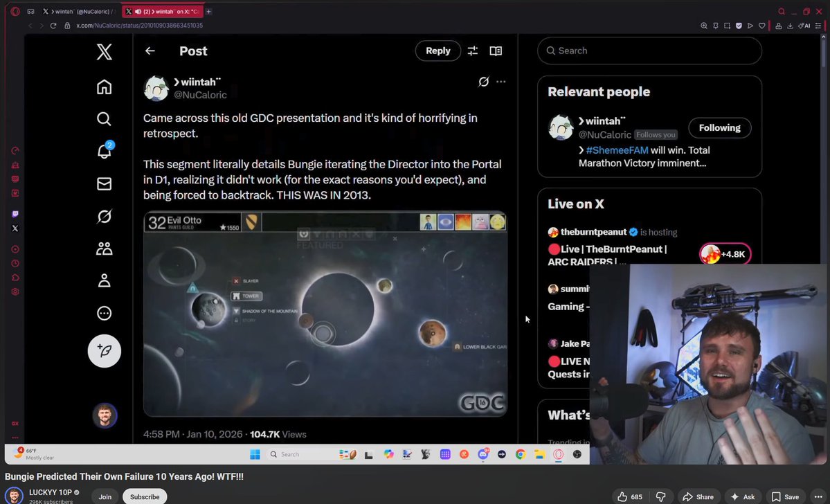
Task: Open Explore search icon in the X sidebar
Action: (105, 118)
